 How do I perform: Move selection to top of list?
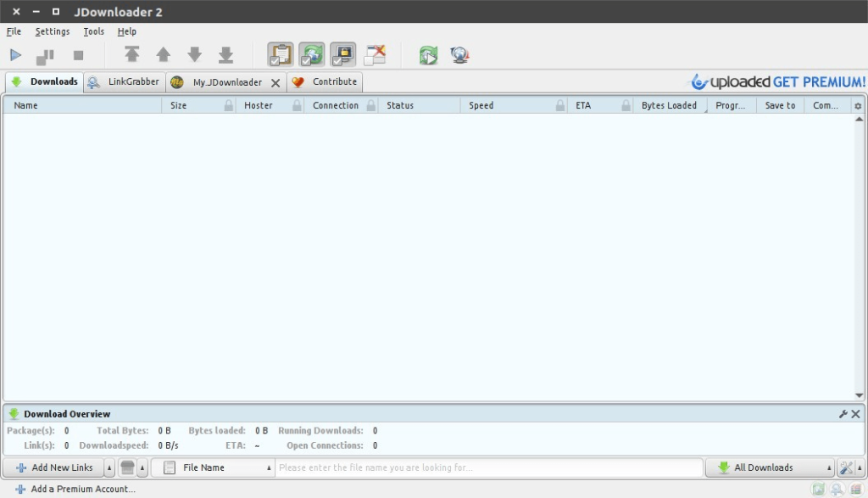(x=132, y=55)
